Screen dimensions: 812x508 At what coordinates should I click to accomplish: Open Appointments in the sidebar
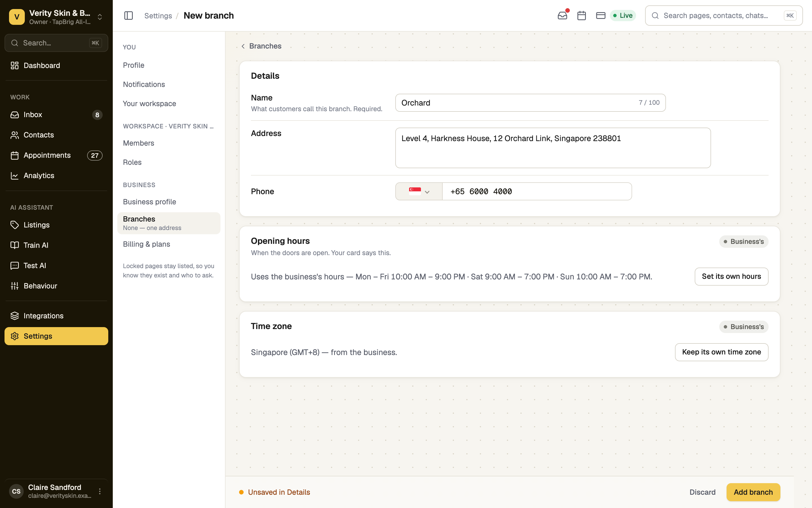(56, 155)
